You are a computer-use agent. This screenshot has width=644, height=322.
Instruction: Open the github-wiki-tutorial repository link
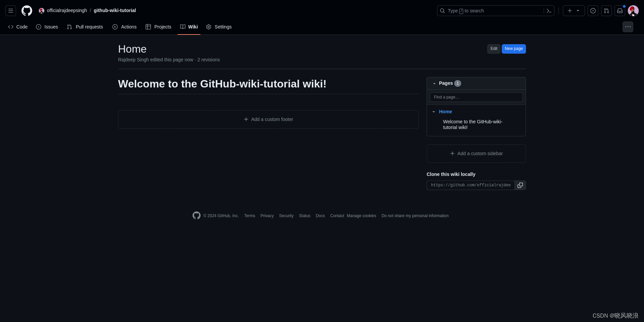tap(115, 10)
